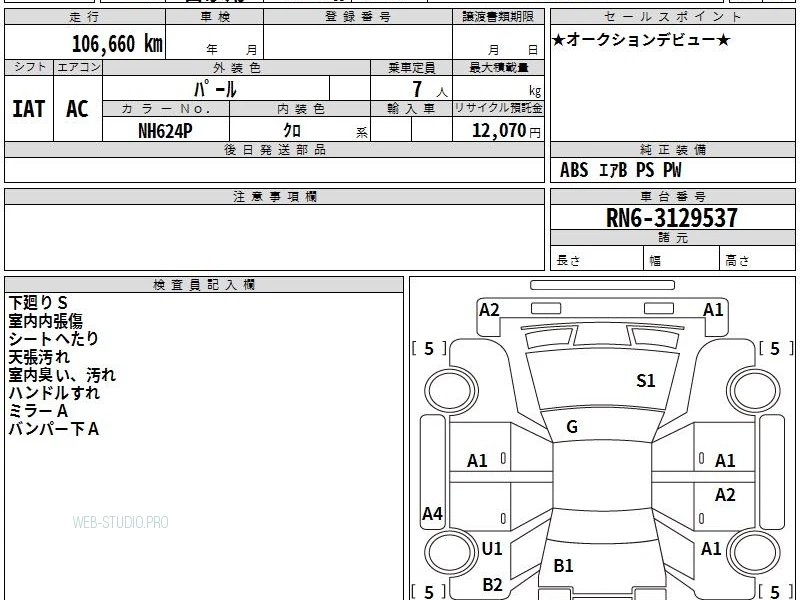Image resolution: width=800 pixels, height=600 pixels.
Task: Click the カラーNo. header
Action: tap(166, 109)
